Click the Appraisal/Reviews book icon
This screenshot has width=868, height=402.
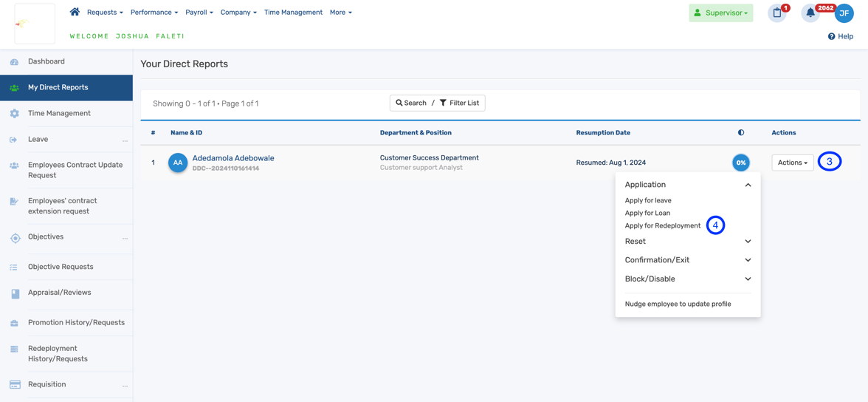click(15, 294)
